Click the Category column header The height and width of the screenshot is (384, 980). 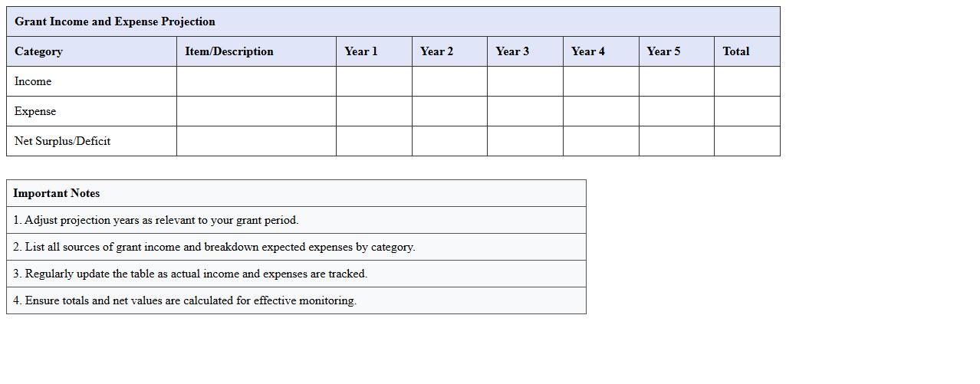point(38,51)
